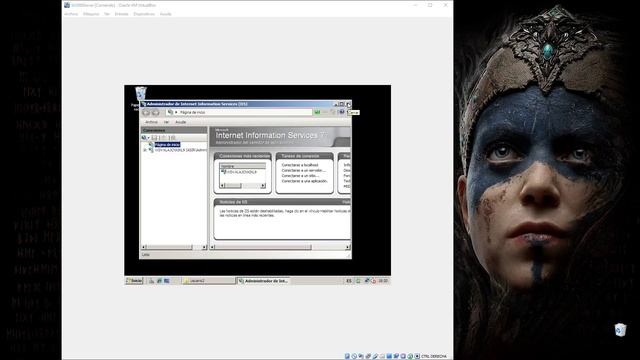Screen dimensions: 640x360
Task: Click Nombre column header in recent connections
Action: [242, 167]
